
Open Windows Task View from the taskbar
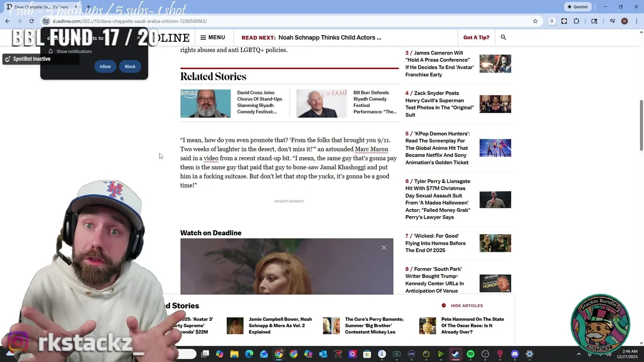(x=205, y=354)
